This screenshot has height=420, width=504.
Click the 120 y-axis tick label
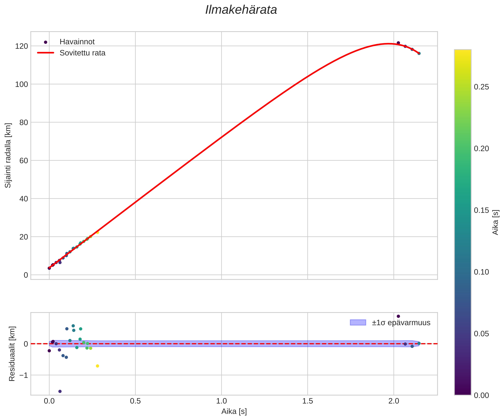click(22, 46)
